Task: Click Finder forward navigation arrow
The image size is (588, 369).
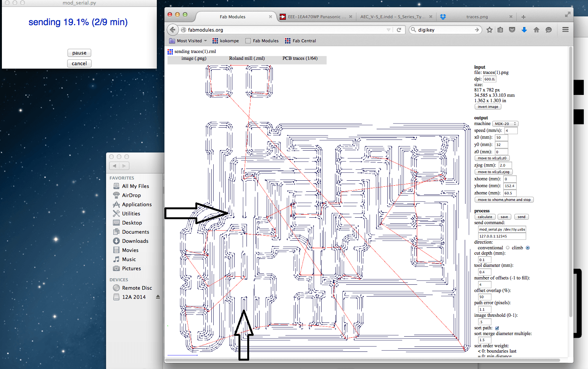Action: (x=124, y=166)
